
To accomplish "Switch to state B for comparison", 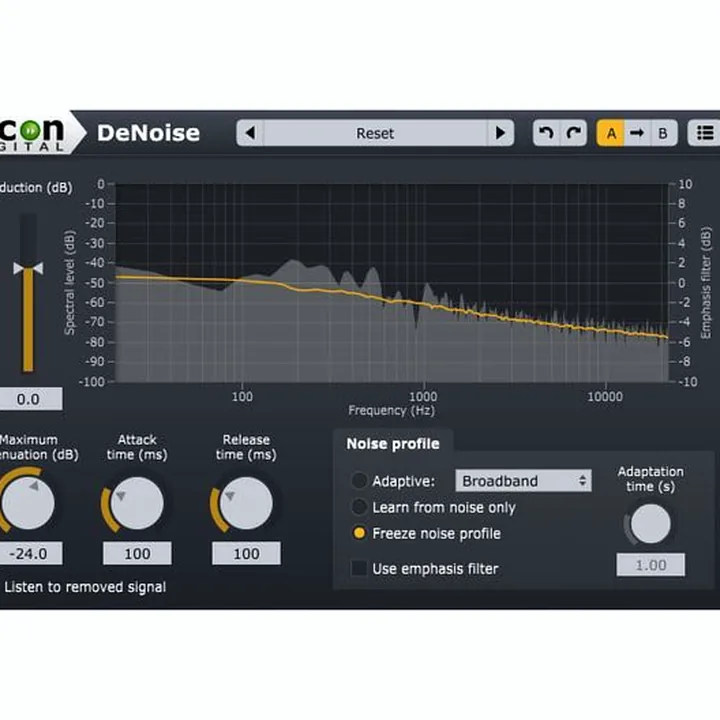I will point(663,133).
